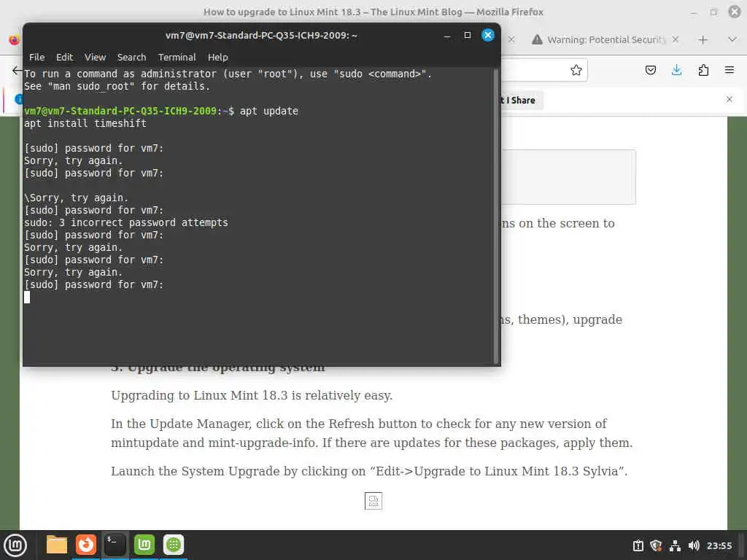Image resolution: width=747 pixels, height=560 pixels.
Task: Open the volume control in the tray
Action: pyautogui.click(x=694, y=545)
